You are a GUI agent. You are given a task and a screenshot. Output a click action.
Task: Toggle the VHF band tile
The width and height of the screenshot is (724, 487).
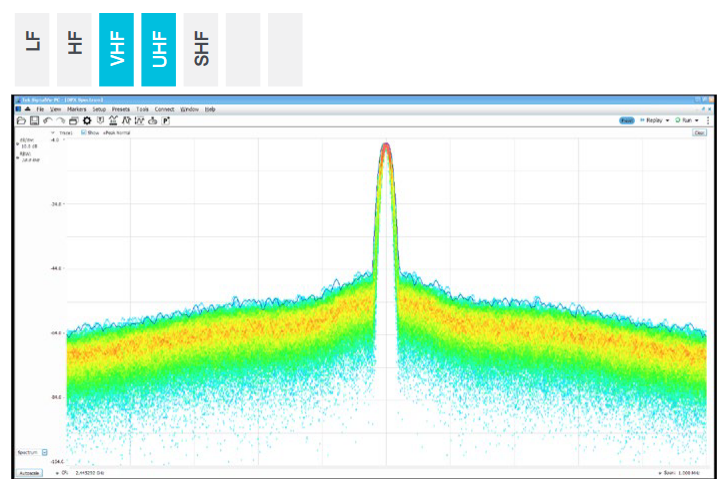[x=116, y=49]
